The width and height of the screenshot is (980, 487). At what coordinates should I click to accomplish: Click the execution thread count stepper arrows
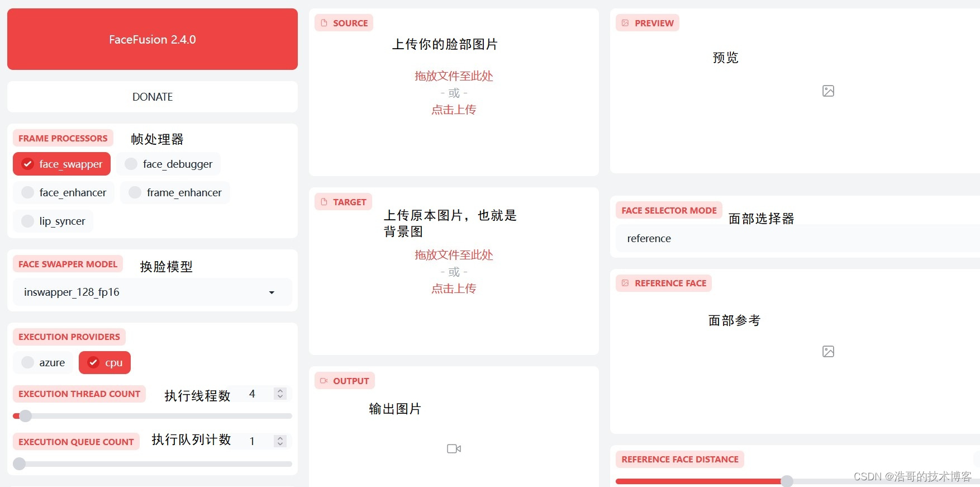point(280,394)
